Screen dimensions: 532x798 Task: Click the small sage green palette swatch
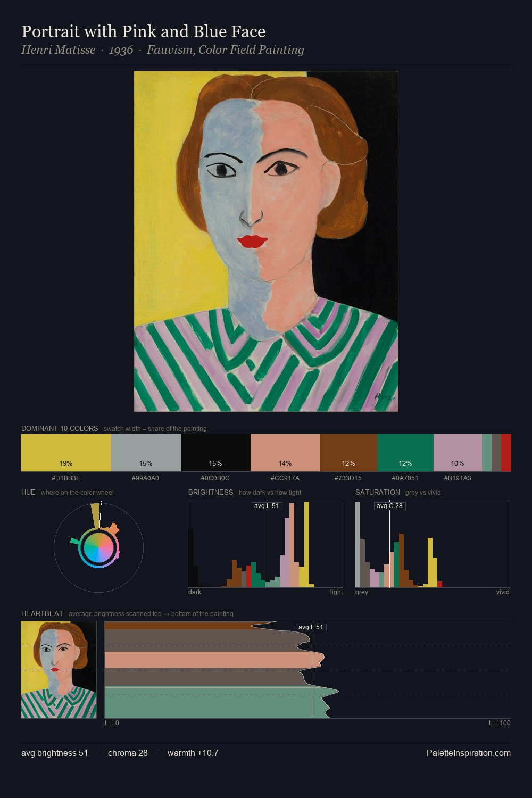pos(487,453)
